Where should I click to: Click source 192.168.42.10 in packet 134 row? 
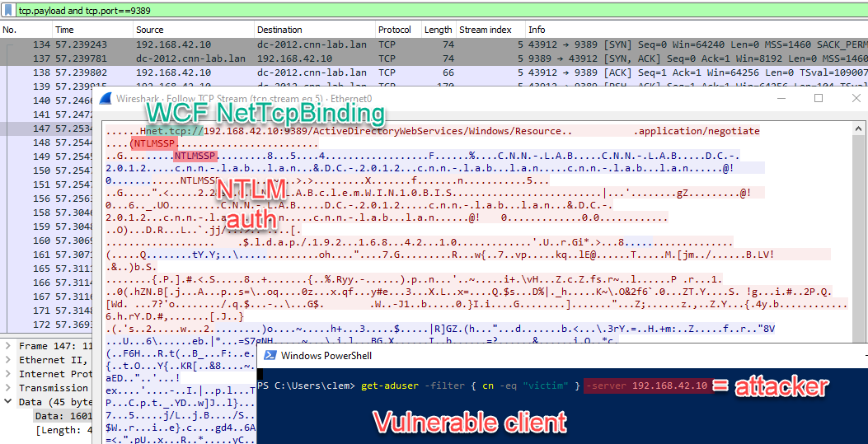coord(173,44)
